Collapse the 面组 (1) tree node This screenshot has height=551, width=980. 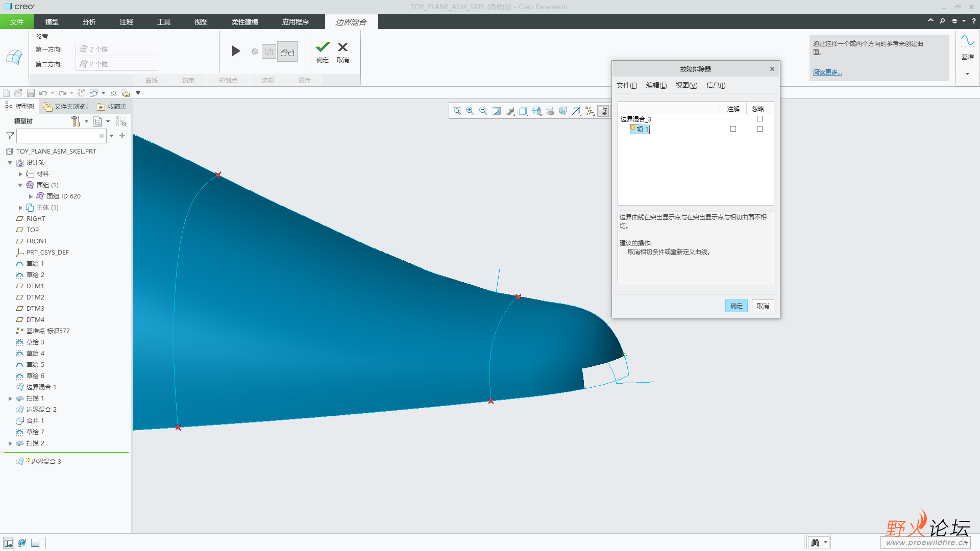coord(20,185)
